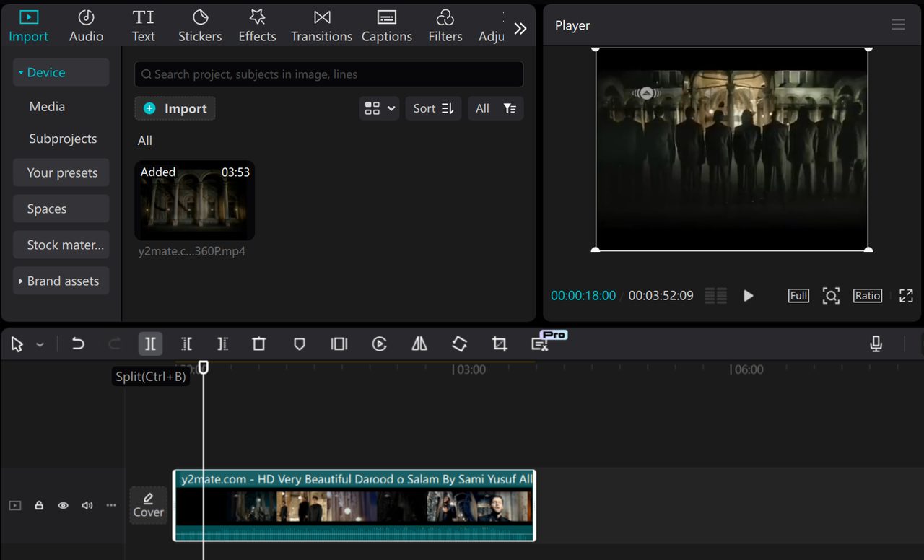Open the Effects tab
Viewport: 924px width, 560px height.
[257, 26]
